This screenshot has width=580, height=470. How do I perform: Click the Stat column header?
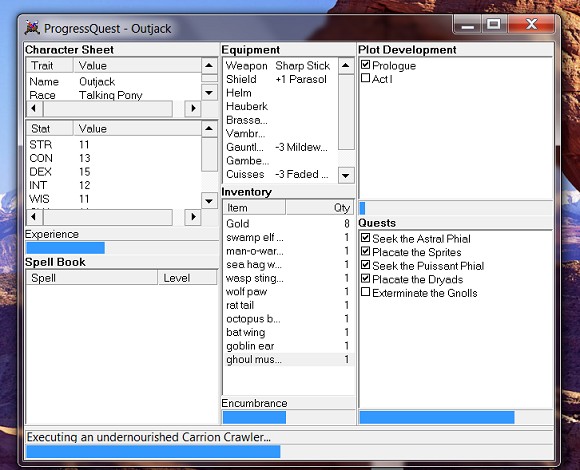[50, 129]
